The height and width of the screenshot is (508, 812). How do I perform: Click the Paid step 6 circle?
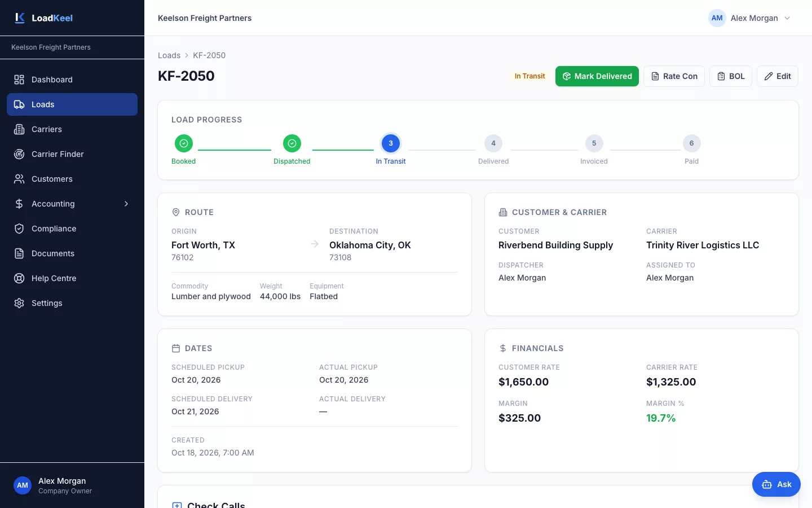point(692,143)
